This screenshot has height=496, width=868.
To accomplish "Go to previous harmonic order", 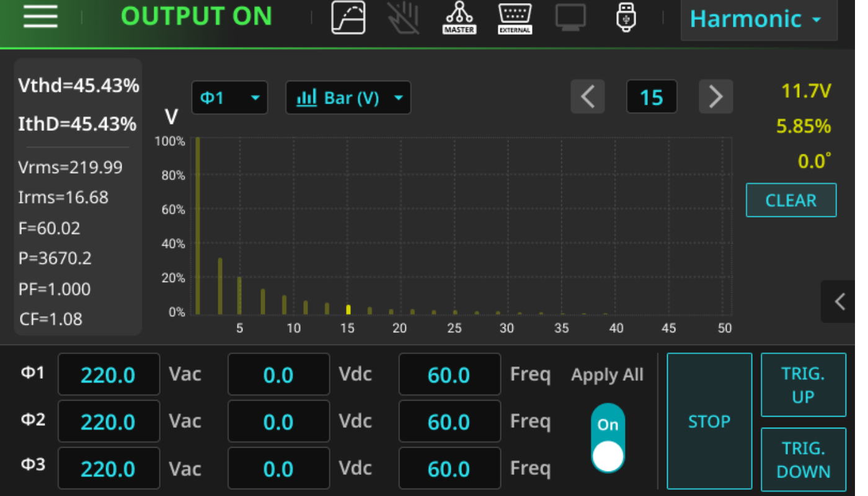I will tap(587, 97).
